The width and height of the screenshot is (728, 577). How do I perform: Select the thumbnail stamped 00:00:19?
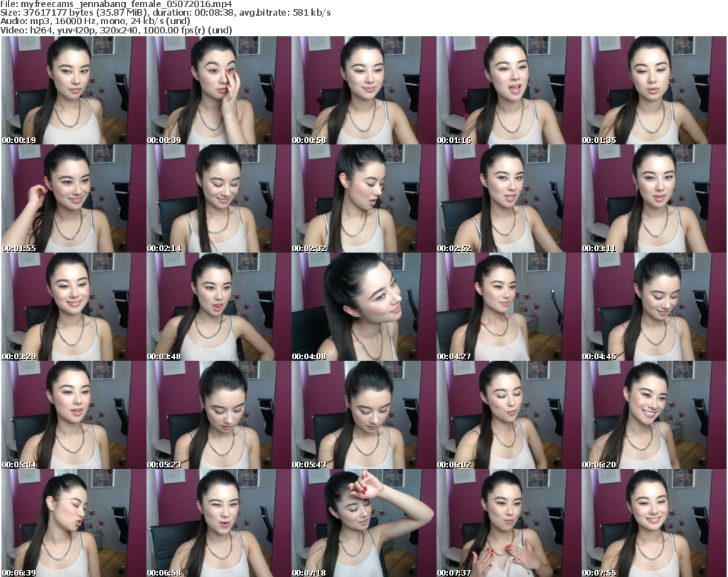point(73,90)
